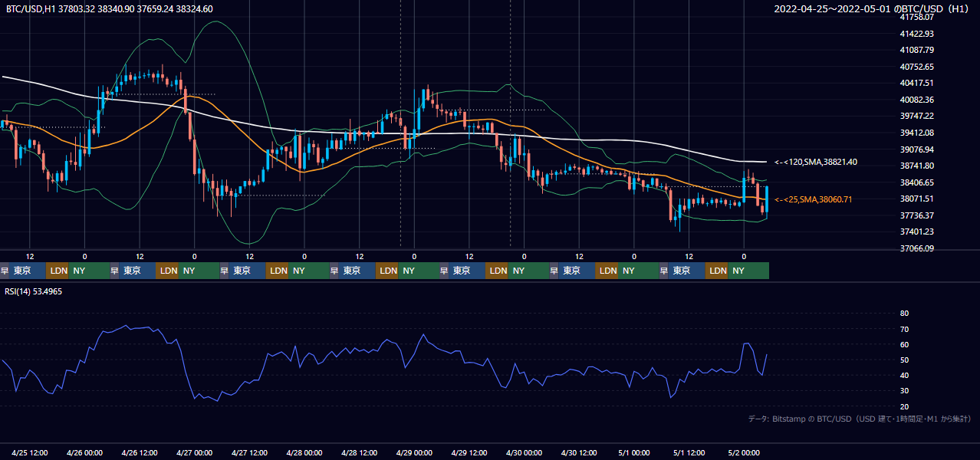Click the 40417.51 price axis label
Image resolution: width=980 pixels, height=460 pixels.
click(916, 83)
